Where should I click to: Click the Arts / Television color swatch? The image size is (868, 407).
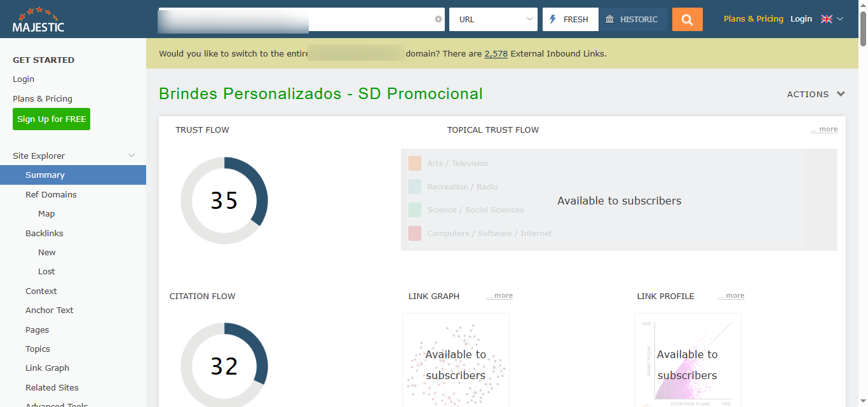(415, 163)
